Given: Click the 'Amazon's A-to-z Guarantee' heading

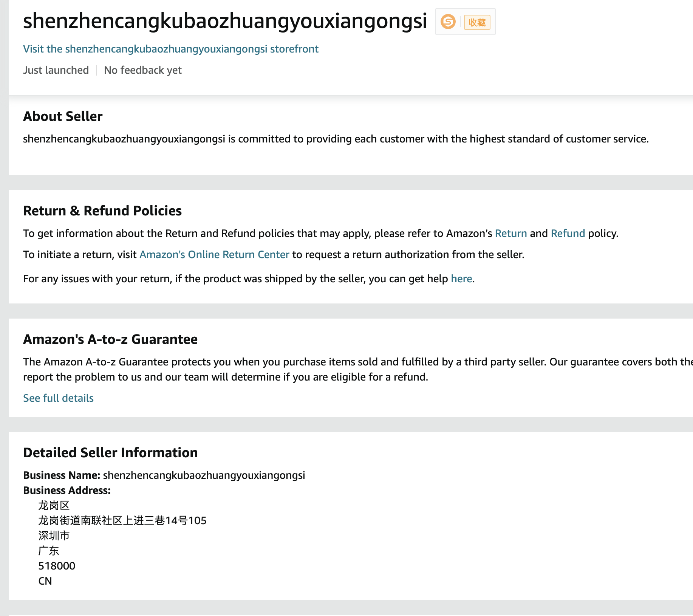Looking at the screenshot, I should (110, 339).
